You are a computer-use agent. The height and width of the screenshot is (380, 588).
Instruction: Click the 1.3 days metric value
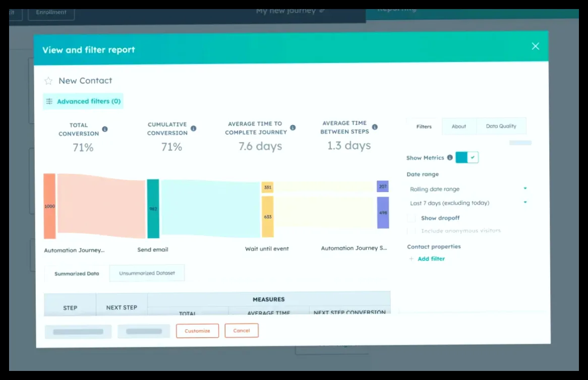pyautogui.click(x=349, y=146)
